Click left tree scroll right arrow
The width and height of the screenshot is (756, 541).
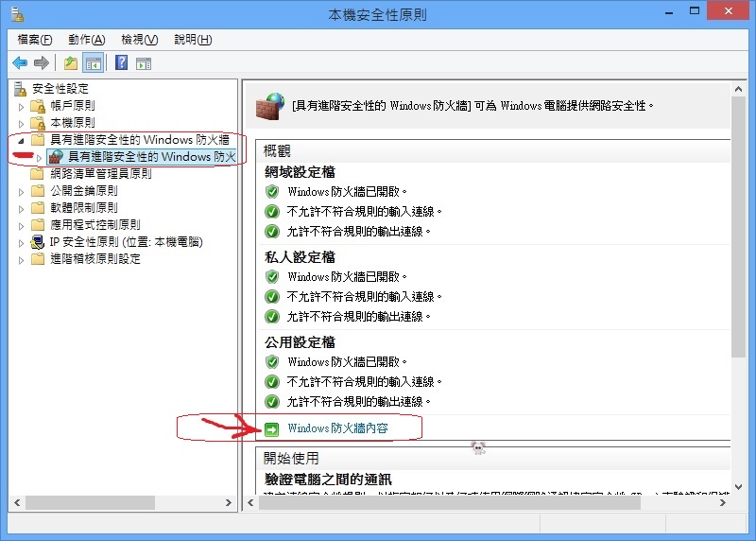[x=229, y=503]
